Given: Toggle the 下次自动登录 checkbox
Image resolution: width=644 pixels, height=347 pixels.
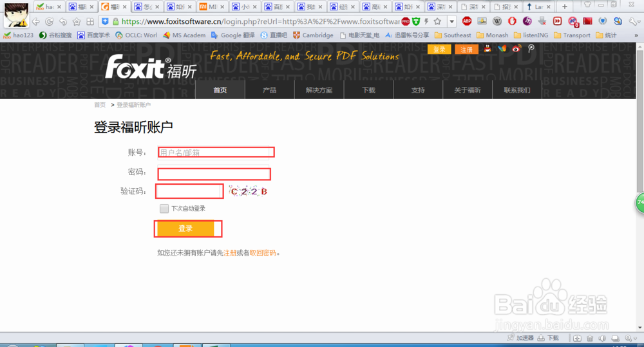Looking at the screenshot, I should (164, 209).
